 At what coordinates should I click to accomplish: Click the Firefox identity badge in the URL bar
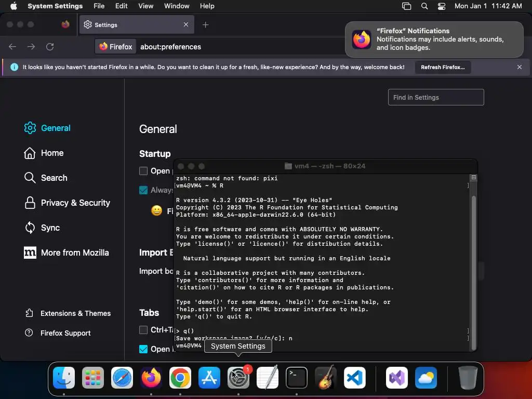(x=116, y=46)
